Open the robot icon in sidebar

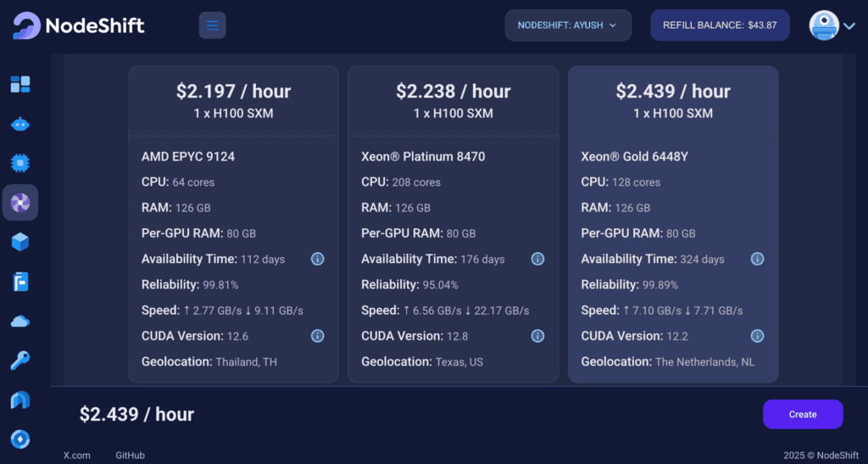[x=20, y=124]
